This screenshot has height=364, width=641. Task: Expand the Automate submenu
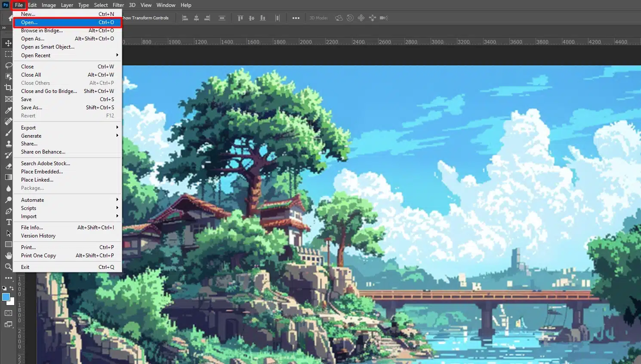coord(68,200)
